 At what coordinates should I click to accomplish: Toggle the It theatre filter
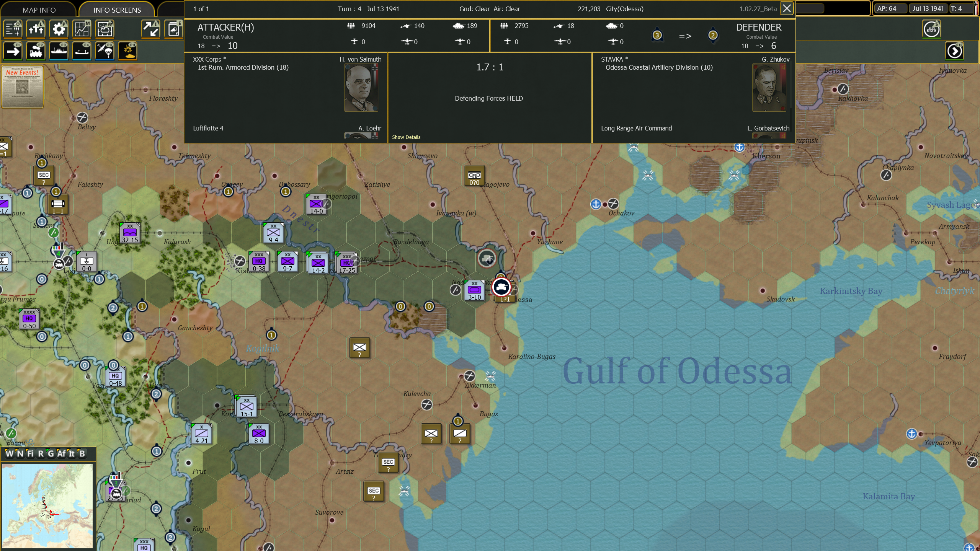tap(72, 454)
